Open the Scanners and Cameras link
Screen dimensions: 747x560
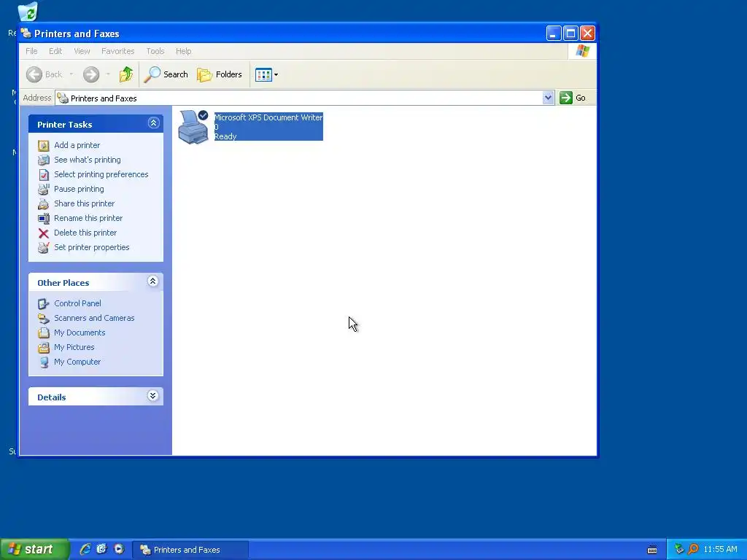click(x=94, y=318)
